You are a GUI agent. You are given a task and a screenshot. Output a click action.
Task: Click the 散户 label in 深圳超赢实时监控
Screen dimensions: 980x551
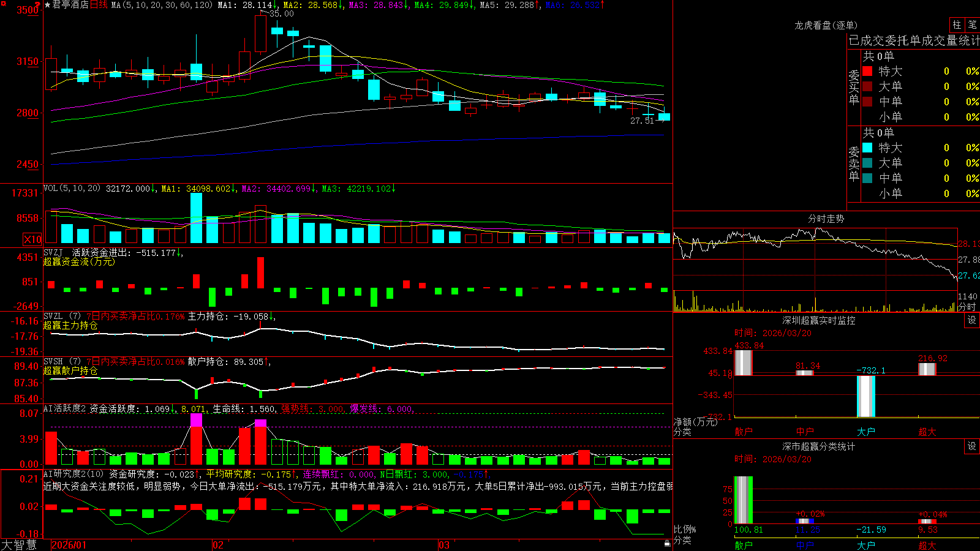[744, 432]
